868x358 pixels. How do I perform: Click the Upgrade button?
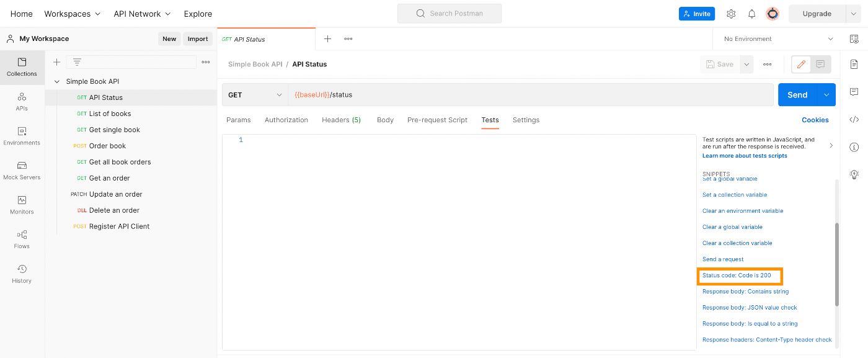coord(817,14)
